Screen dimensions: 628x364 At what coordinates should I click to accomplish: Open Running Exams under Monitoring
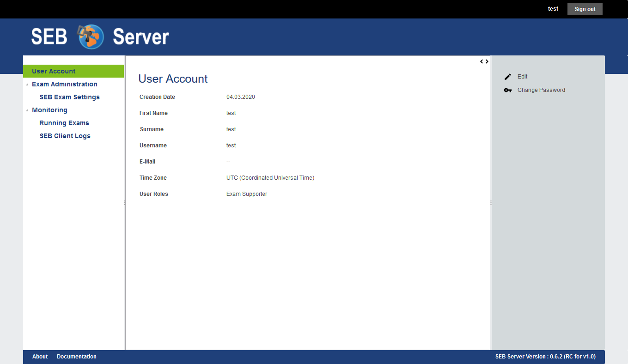pyautogui.click(x=64, y=123)
